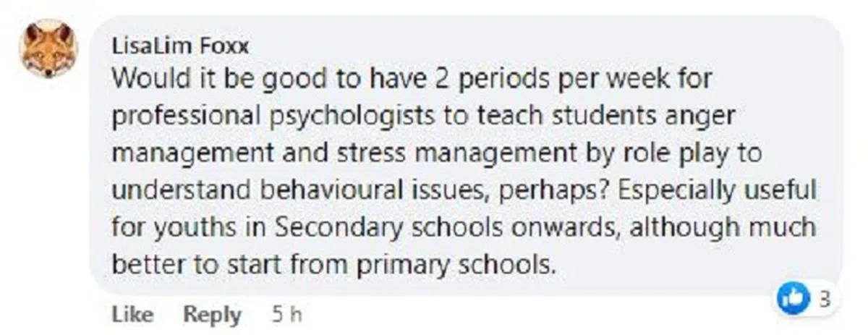Reply to LisaLim Foxx's comment
Image resolution: width=868 pixels, height=335 pixels.
[x=212, y=314]
